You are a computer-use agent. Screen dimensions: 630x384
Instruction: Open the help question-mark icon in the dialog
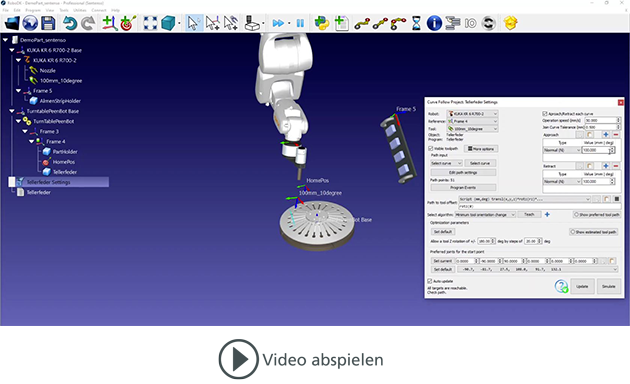click(561, 286)
